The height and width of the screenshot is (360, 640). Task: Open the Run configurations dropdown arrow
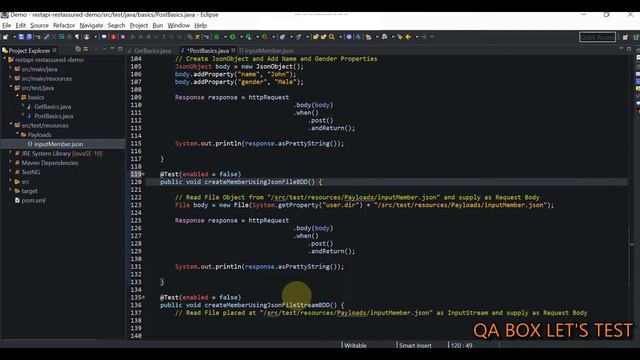tap(241, 37)
